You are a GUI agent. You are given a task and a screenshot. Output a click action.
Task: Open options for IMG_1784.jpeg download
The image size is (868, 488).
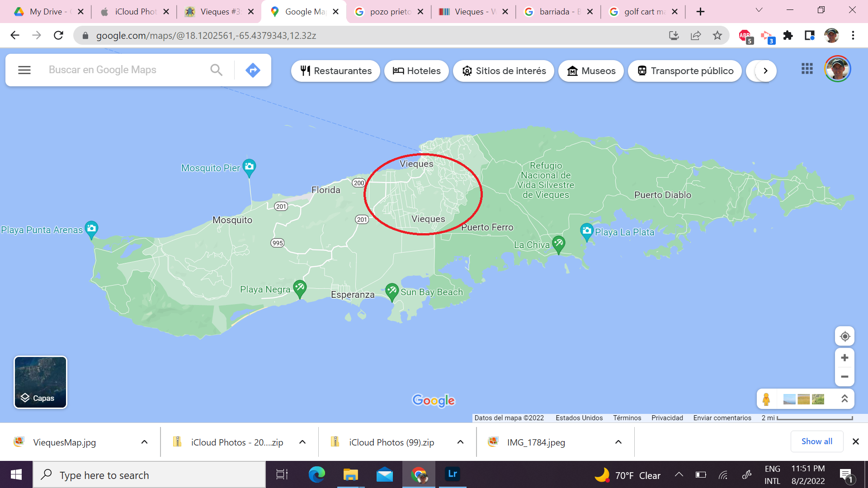click(x=618, y=442)
